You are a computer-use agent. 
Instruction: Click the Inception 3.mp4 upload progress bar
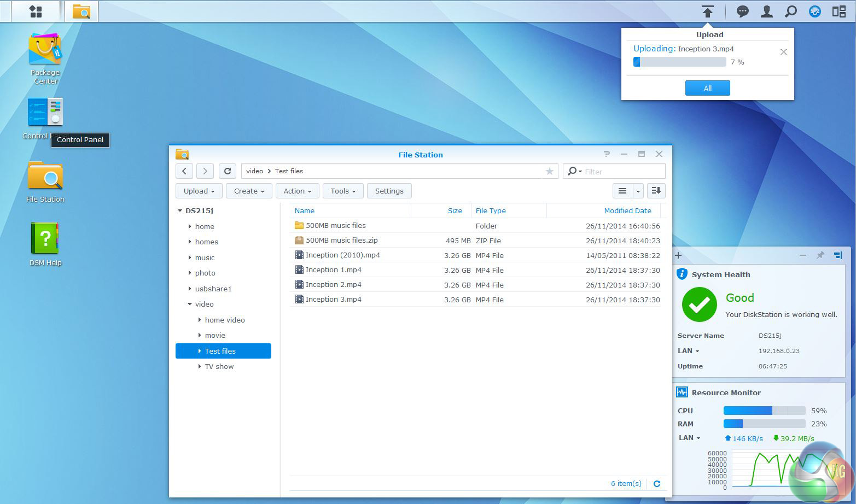[679, 62]
